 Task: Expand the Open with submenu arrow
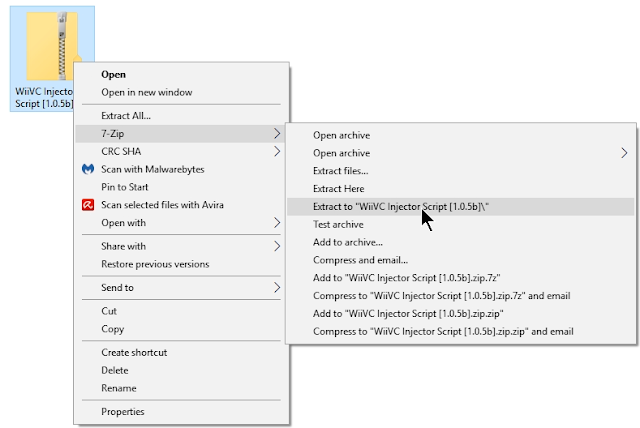[276, 223]
